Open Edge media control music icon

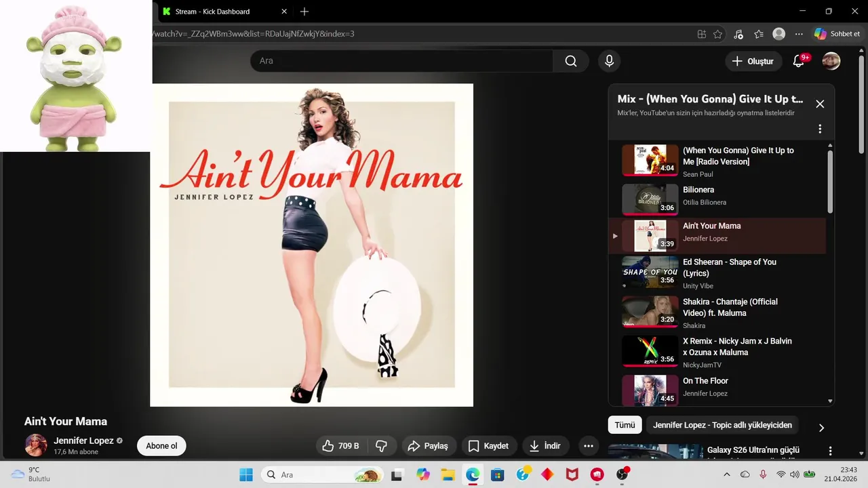coord(738,34)
